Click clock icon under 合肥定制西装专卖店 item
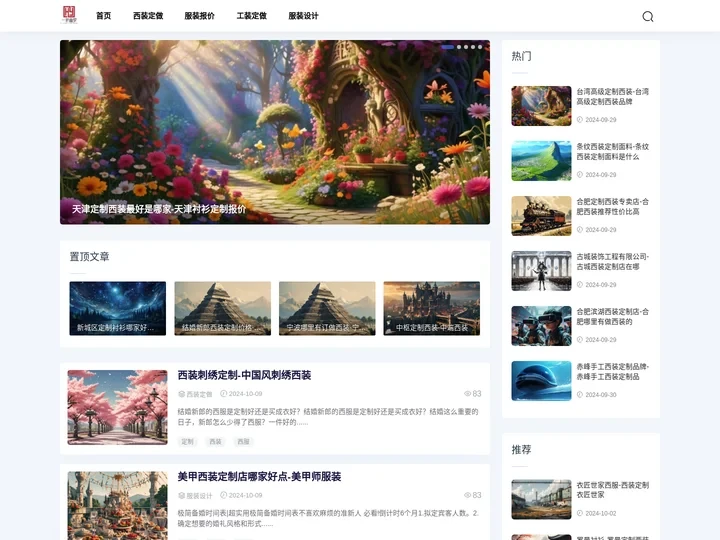 (x=580, y=230)
